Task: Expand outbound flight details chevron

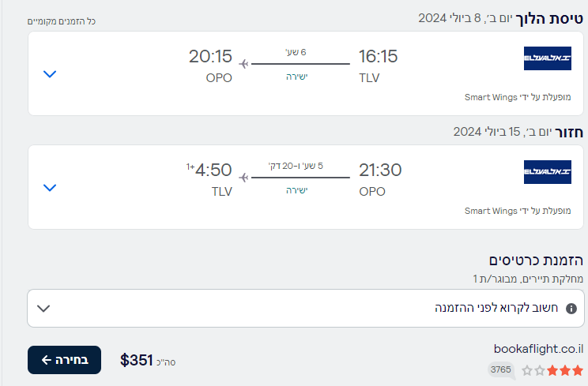Action: pyautogui.click(x=50, y=74)
